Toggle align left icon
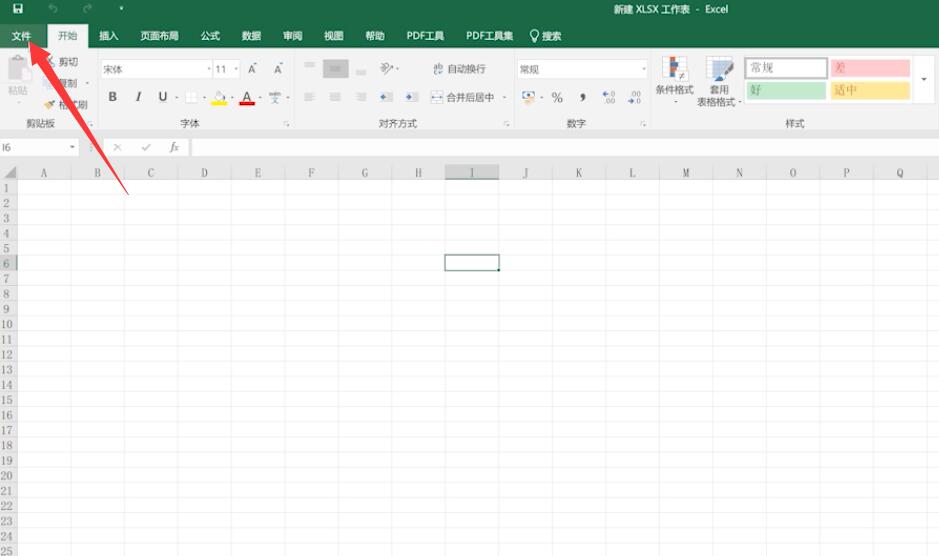The image size is (939, 556). 310,97
